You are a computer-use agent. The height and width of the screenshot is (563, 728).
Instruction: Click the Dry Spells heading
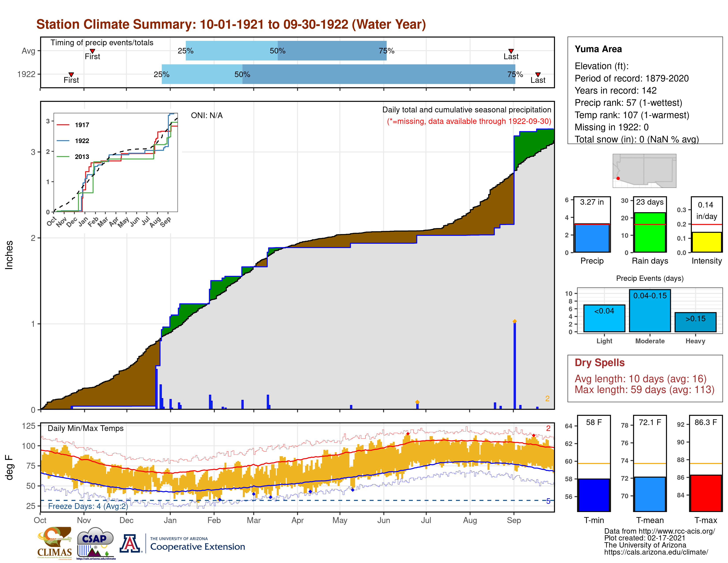click(x=599, y=363)
